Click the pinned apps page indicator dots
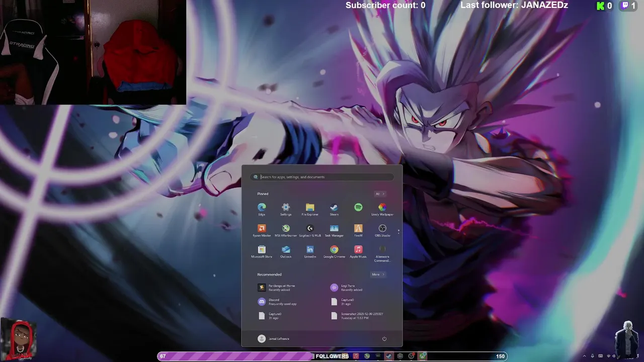The image size is (644, 362). (398, 232)
